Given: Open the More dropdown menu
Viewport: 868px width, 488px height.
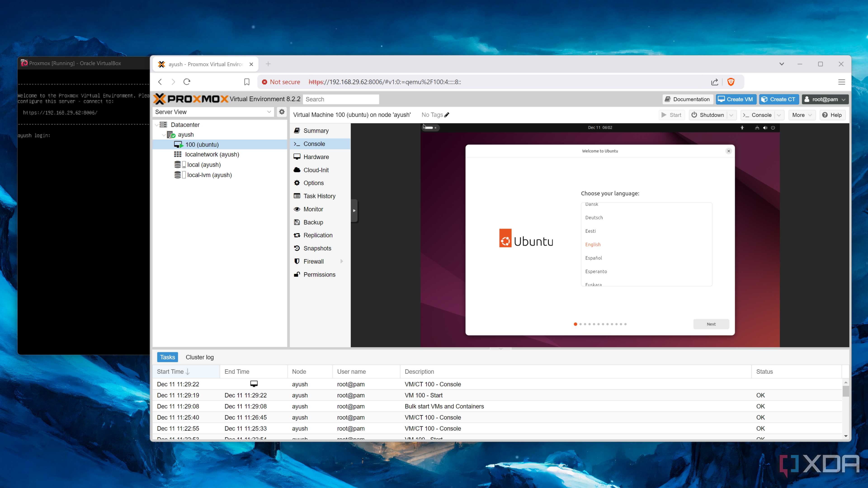Looking at the screenshot, I should click(x=802, y=115).
